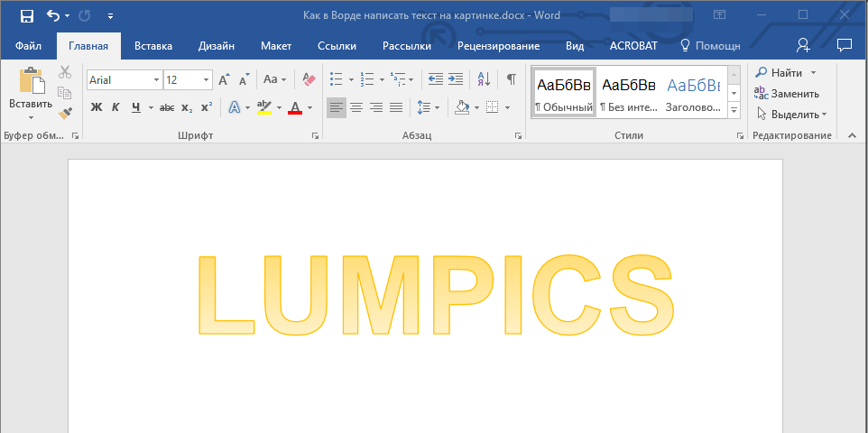Image resolution: width=868 pixels, height=433 pixels.
Task: Switch to the Рецензирование tab
Action: [498, 45]
